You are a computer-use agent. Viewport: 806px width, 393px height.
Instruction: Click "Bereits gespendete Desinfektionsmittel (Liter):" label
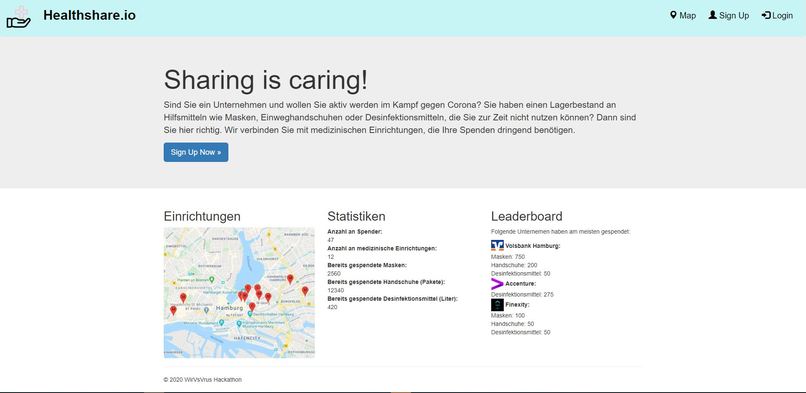click(x=392, y=298)
